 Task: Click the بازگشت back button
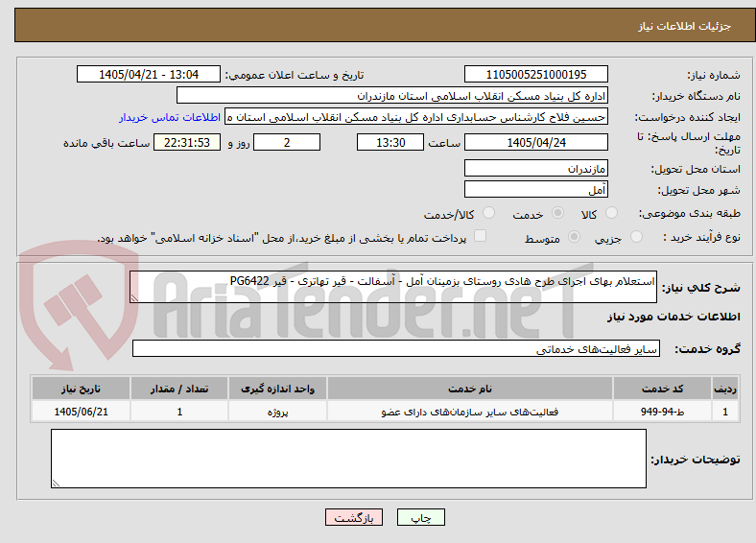pyautogui.click(x=354, y=517)
